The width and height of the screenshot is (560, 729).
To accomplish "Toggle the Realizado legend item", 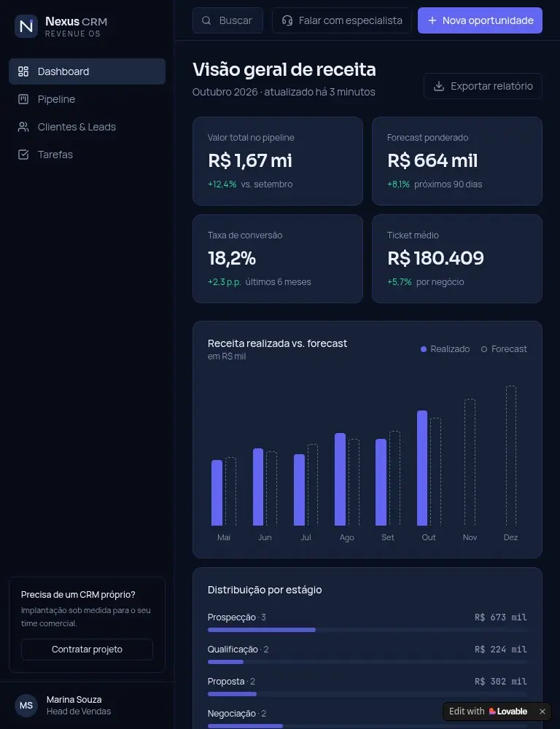I will (445, 348).
